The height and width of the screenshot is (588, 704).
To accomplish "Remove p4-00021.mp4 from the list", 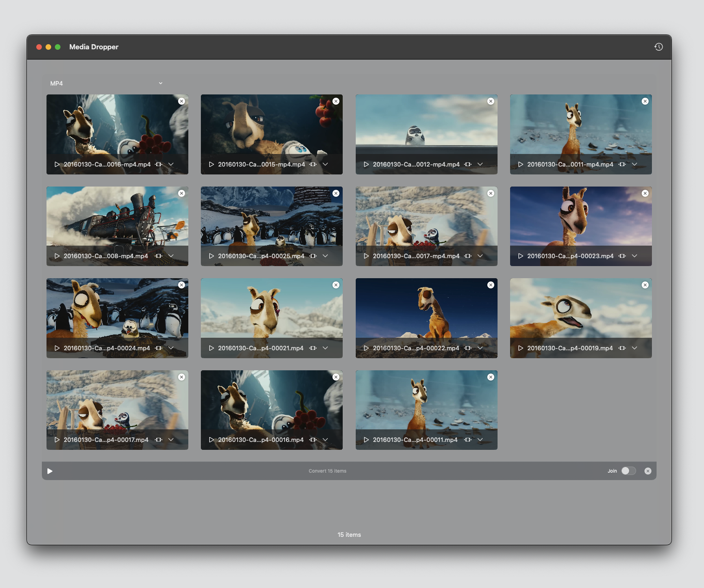I will pyautogui.click(x=336, y=285).
